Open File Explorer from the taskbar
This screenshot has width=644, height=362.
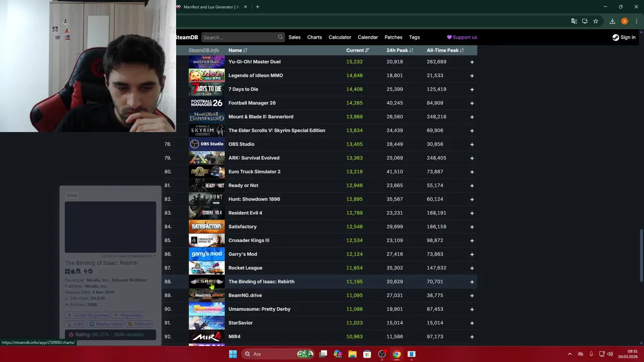(352, 354)
